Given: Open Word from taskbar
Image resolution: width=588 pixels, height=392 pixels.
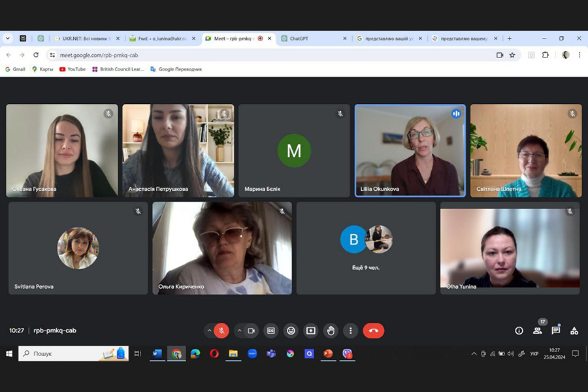Looking at the screenshot, I should (157, 353).
